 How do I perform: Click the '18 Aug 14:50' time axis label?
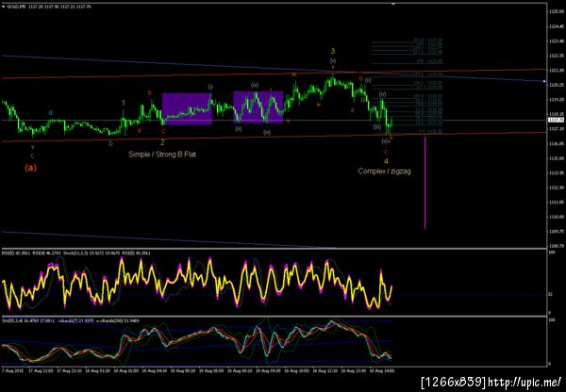pyautogui.click(x=383, y=370)
